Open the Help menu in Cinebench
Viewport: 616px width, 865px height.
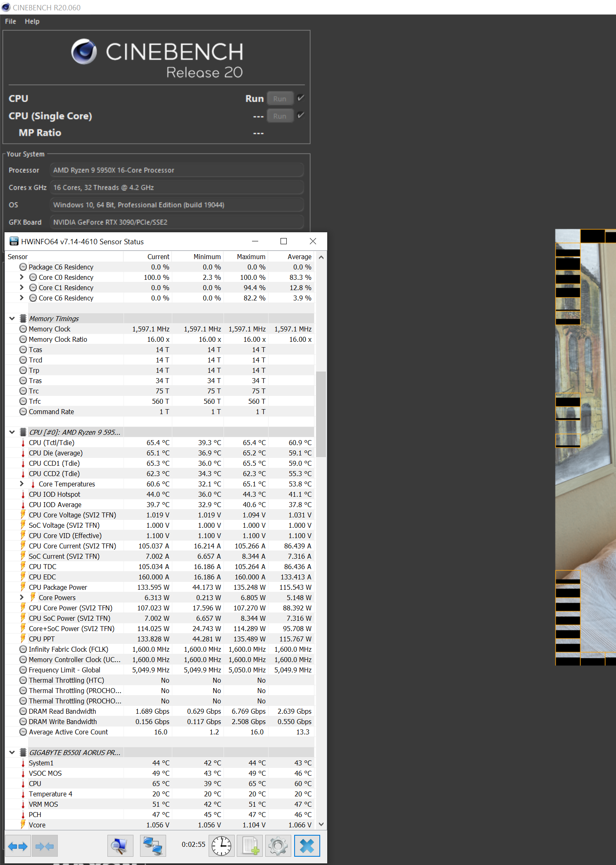32,21
